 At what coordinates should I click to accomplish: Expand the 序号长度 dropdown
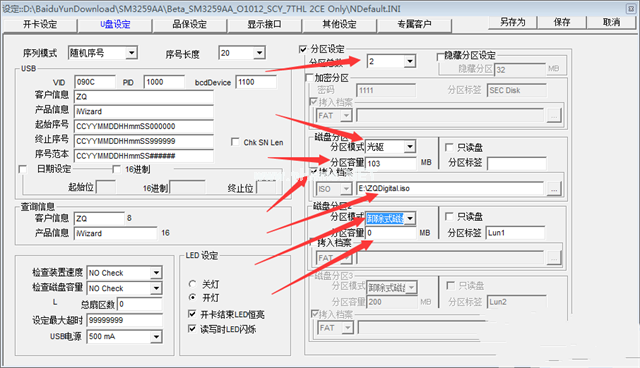259,53
